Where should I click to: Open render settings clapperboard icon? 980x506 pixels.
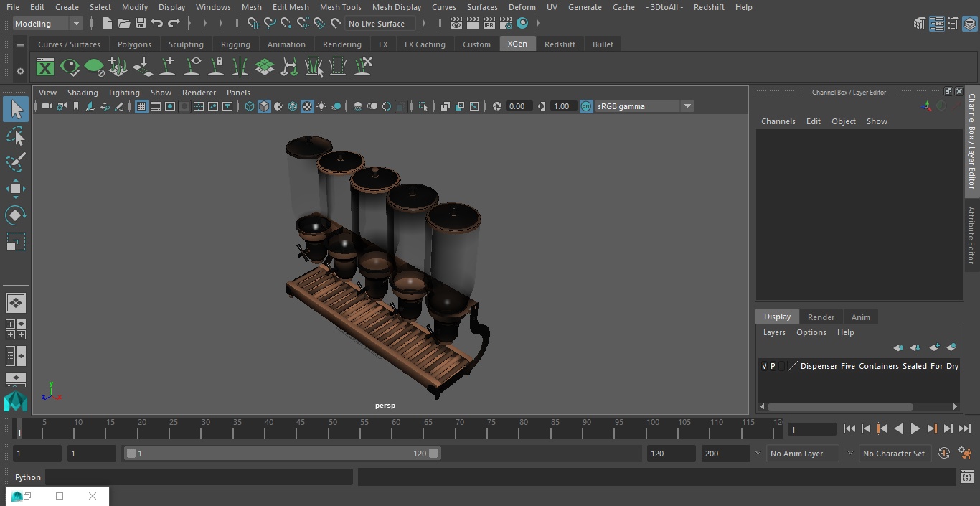coord(506,24)
